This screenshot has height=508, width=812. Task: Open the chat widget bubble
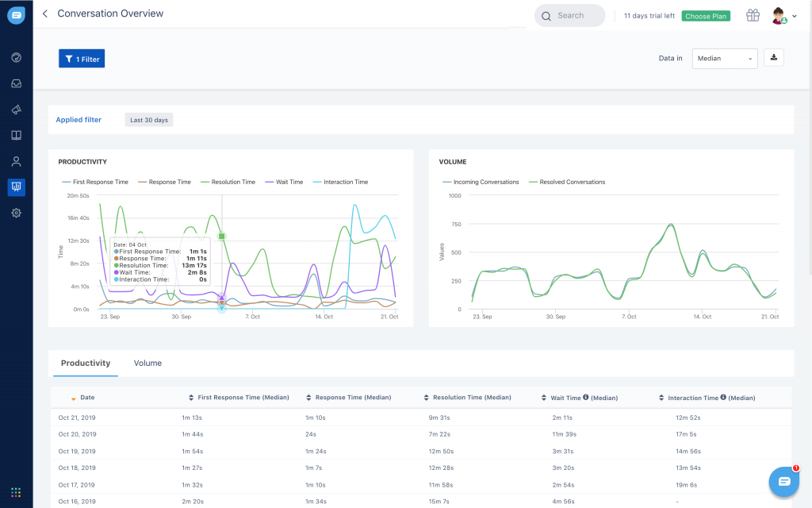(x=784, y=481)
